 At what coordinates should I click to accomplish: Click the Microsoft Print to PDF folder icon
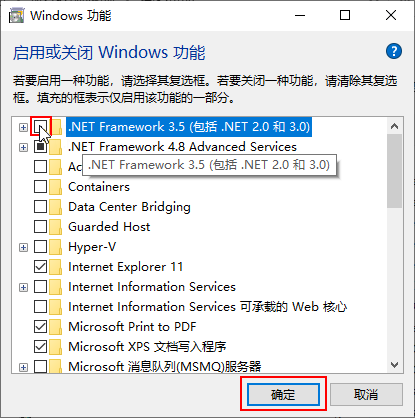[55, 327]
